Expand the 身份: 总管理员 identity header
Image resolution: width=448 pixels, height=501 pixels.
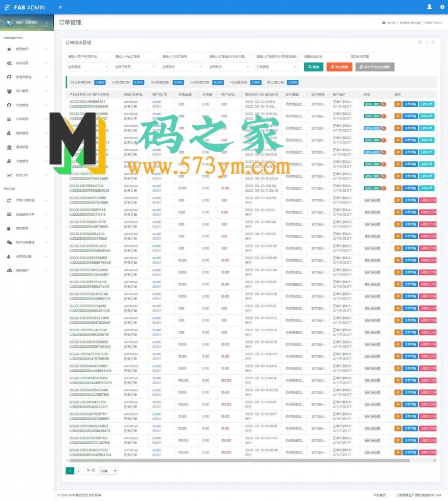(27, 23)
